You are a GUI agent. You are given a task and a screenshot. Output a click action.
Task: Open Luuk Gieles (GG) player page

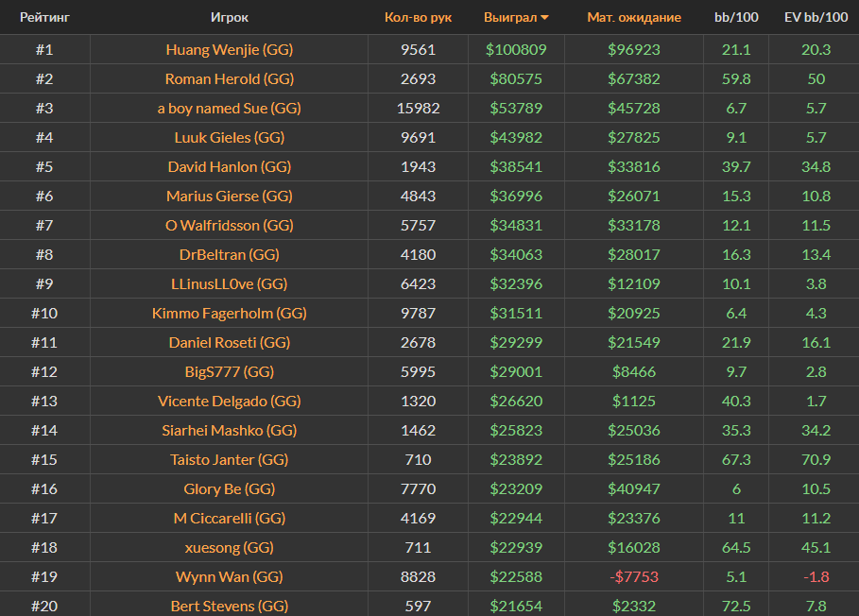230,137
